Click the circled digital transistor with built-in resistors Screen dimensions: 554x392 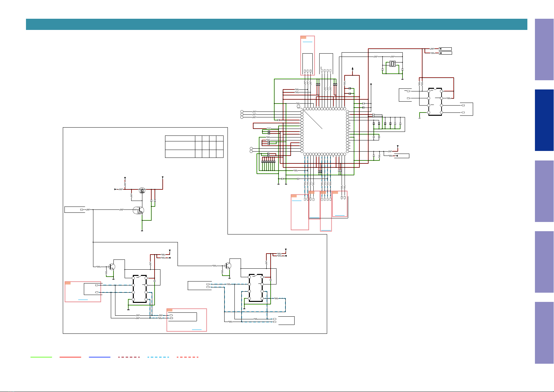(138, 210)
